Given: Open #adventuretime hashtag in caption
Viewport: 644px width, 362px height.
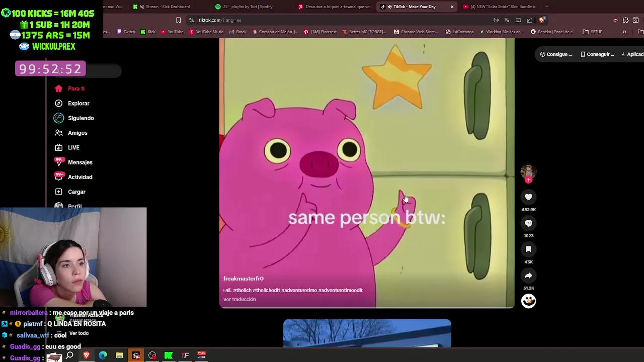Looking at the screenshot, I should point(298,290).
